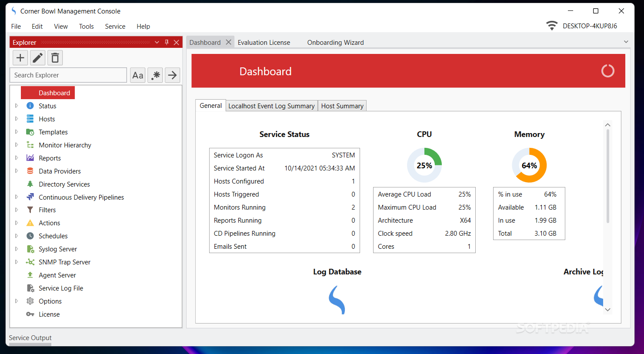This screenshot has height=354, width=644.
Task: Click the dashboard scrollbar up arrow
Action: pos(608,125)
